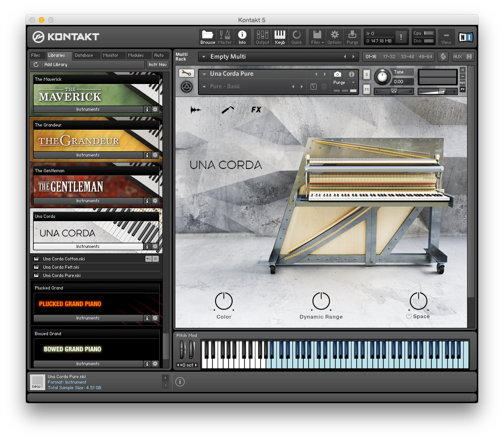Image resolution: width=504 pixels, height=440 pixels.
Task: Select the waveform icon in Una Corda interface
Action: pyautogui.click(x=195, y=110)
